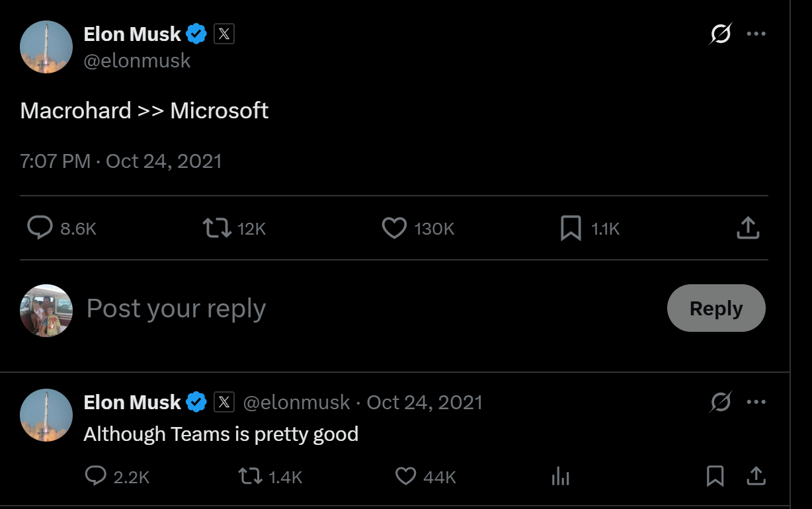Open the more options menu on main post

(x=756, y=33)
